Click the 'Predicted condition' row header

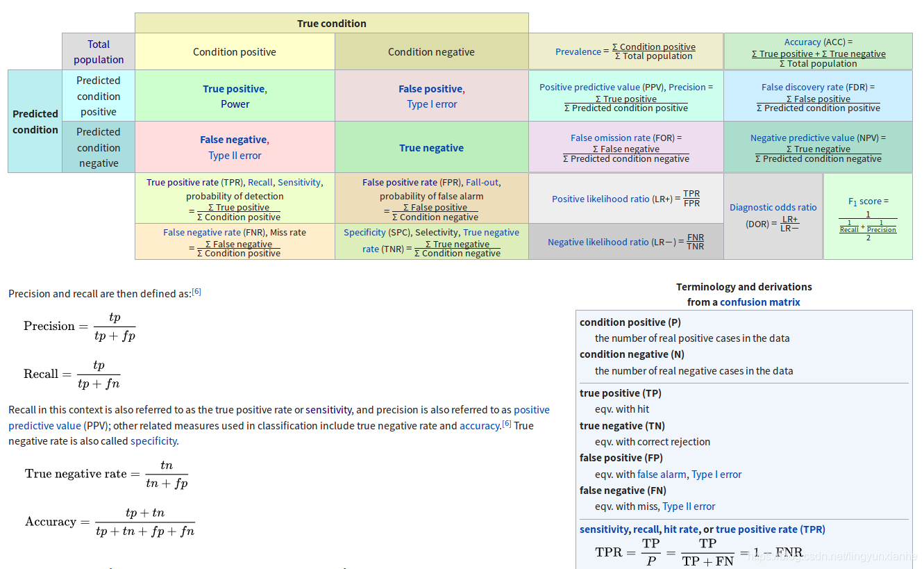point(35,122)
